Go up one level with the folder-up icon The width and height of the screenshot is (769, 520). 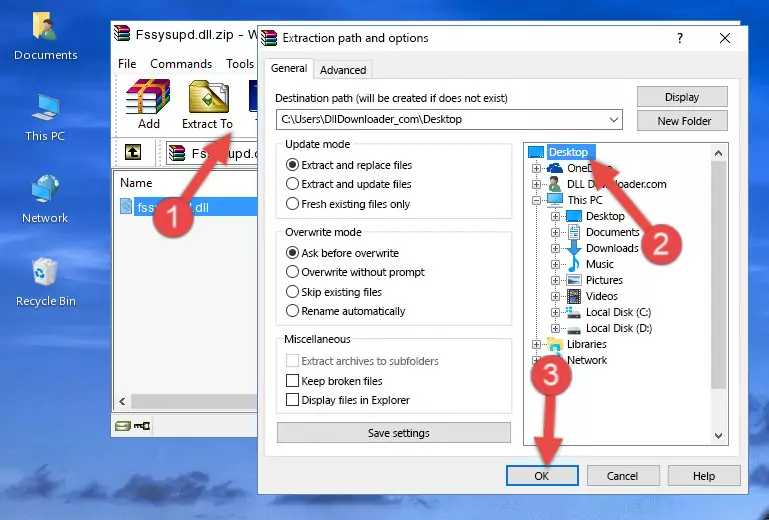[133, 153]
